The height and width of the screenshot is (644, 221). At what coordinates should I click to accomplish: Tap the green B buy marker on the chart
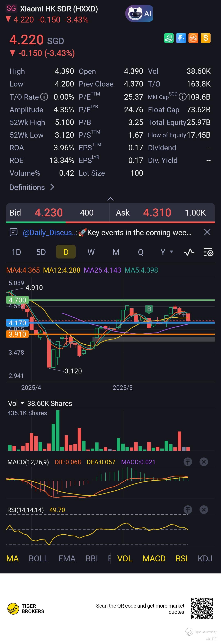point(149,309)
